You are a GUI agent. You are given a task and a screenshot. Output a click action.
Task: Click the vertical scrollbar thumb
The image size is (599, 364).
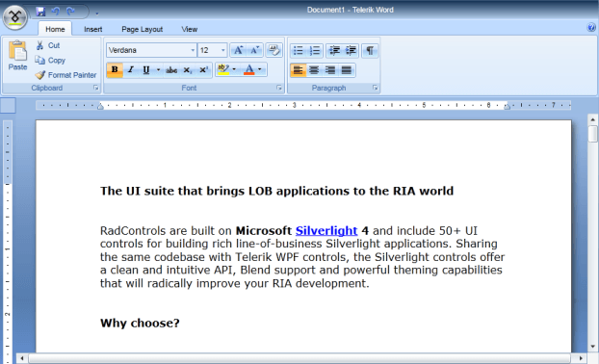(592, 134)
